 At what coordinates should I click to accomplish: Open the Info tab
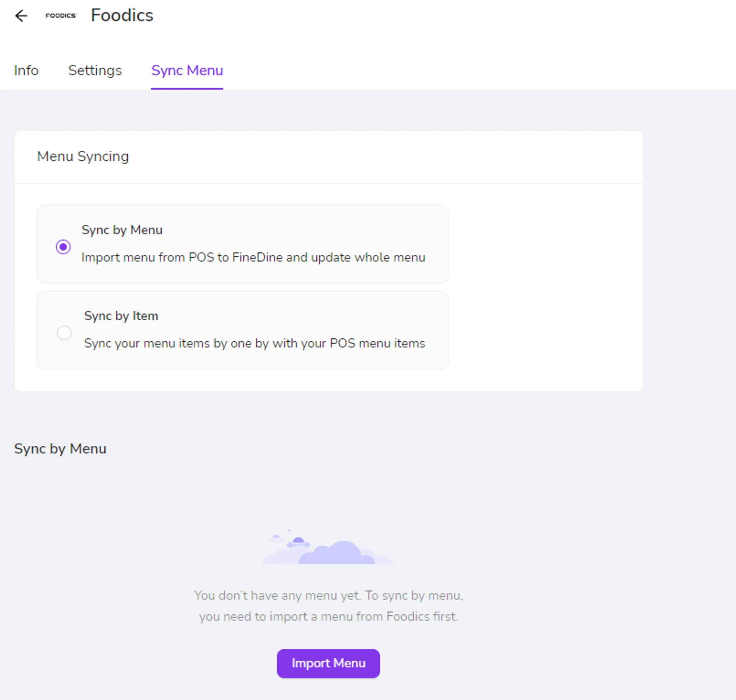click(x=26, y=71)
